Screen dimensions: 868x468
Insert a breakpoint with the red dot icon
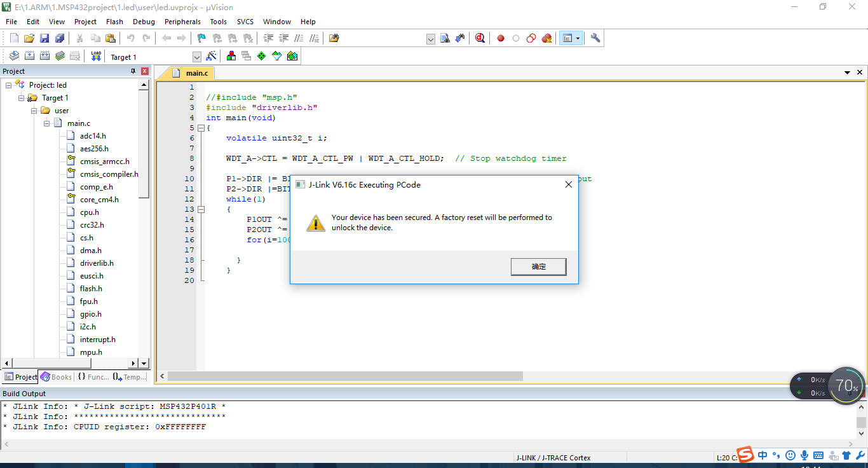point(501,38)
